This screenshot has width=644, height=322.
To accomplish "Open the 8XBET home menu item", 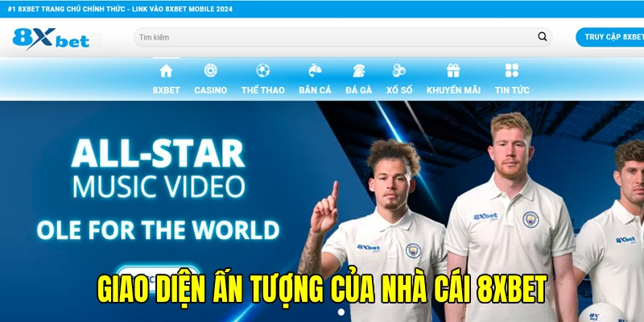I will (x=167, y=90).
